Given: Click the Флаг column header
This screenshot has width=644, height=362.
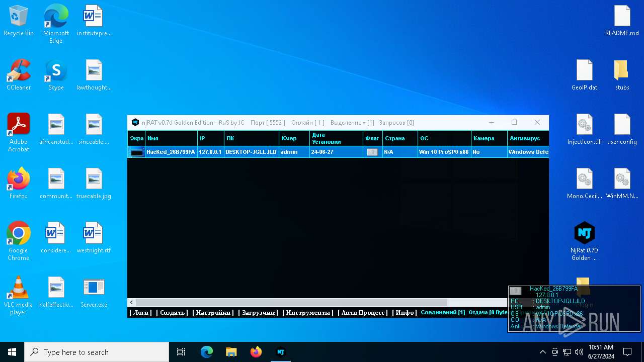Looking at the screenshot, I should click(x=373, y=138).
